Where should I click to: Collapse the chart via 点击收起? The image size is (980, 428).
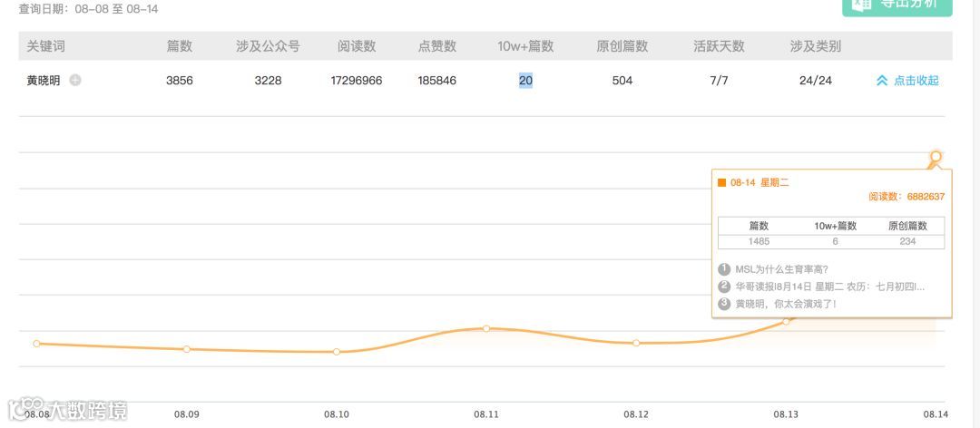tap(907, 81)
